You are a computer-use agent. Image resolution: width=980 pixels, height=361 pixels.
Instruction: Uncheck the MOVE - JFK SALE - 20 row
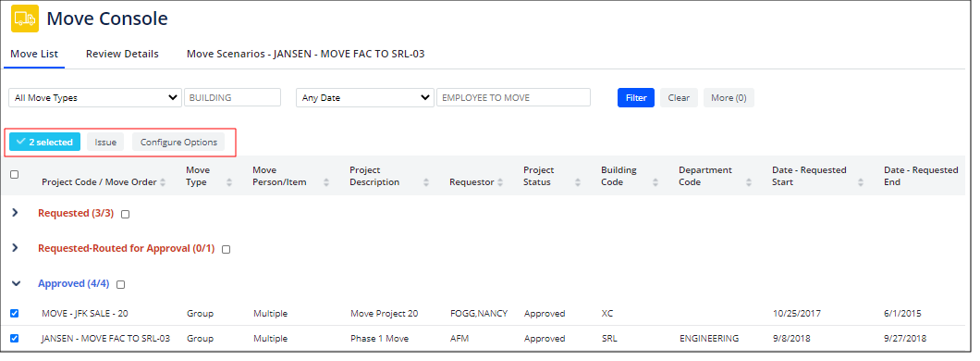coord(15,314)
